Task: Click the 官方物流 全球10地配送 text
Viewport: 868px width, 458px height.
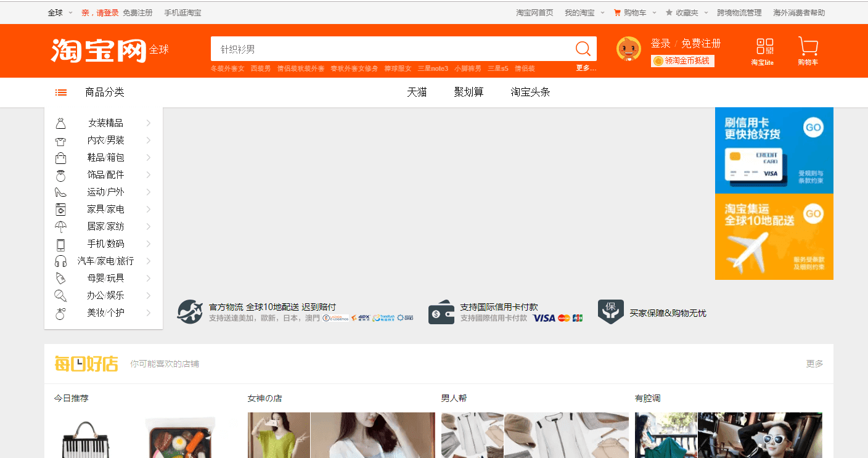Action: pos(272,307)
